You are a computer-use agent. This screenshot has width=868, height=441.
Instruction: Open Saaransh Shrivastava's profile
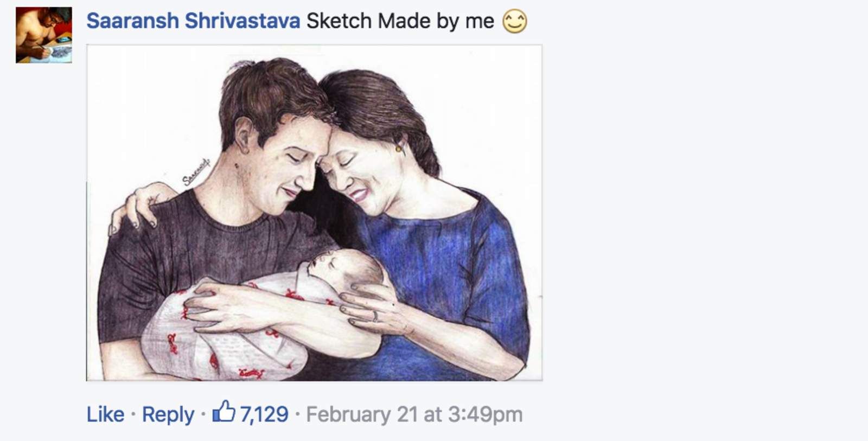[x=193, y=21]
